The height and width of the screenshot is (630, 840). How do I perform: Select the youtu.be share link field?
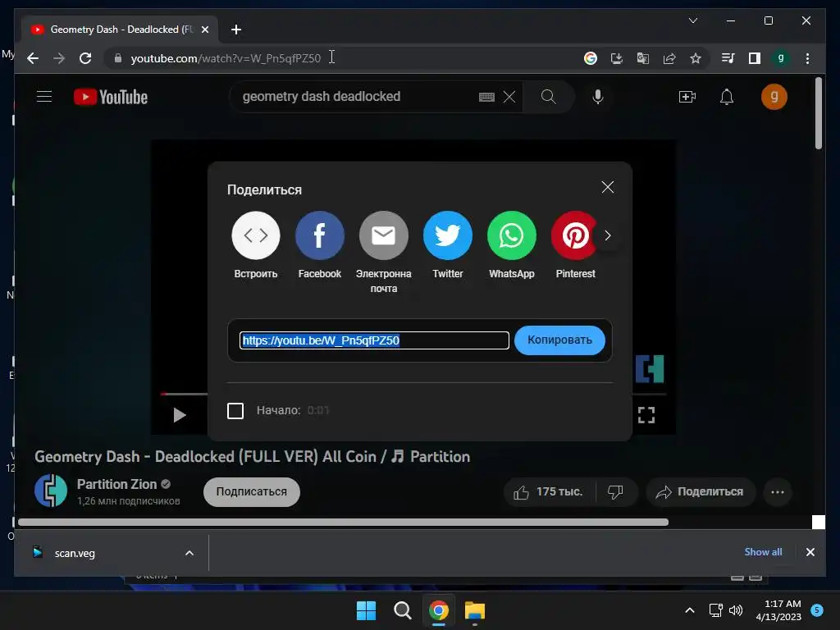pyautogui.click(x=374, y=340)
